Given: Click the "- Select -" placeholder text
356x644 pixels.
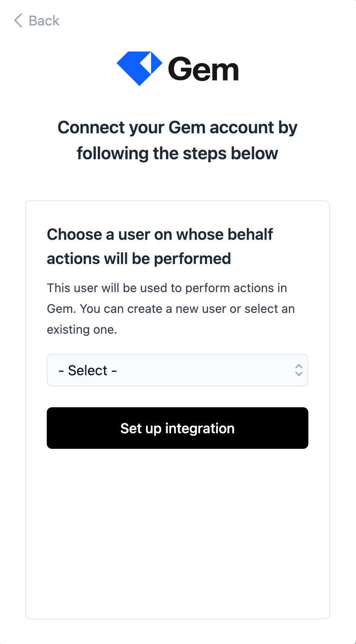Looking at the screenshot, I should 87,370.
